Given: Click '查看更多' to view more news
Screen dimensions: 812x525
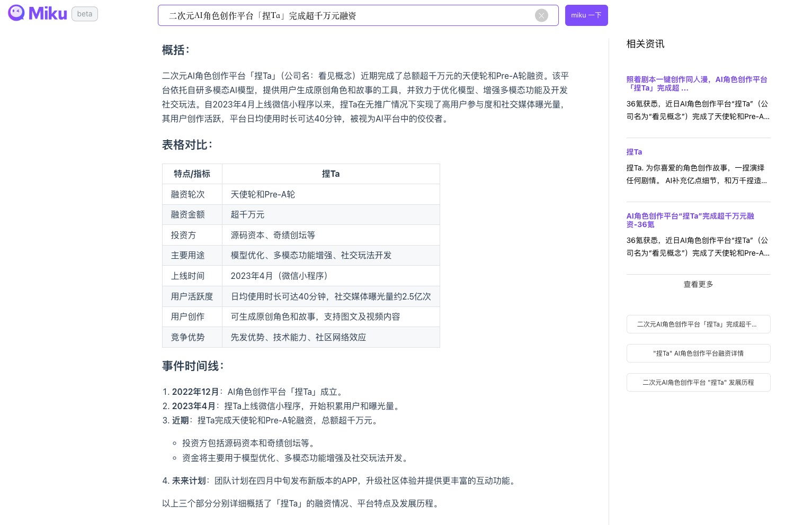Looking at the screenshot, I should (698, 284).
